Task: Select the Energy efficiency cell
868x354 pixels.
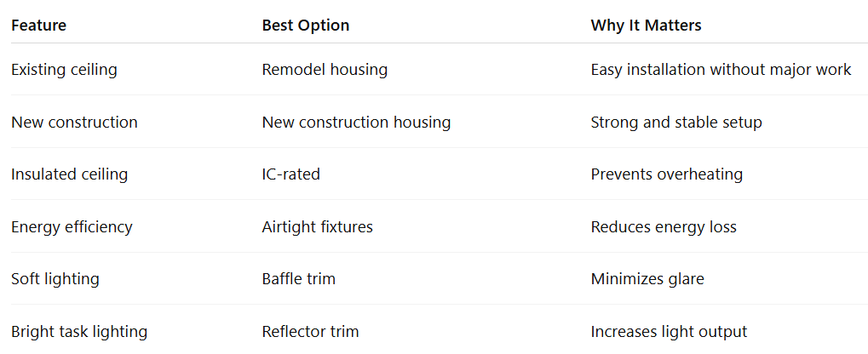Action: [x=72, y=227]
